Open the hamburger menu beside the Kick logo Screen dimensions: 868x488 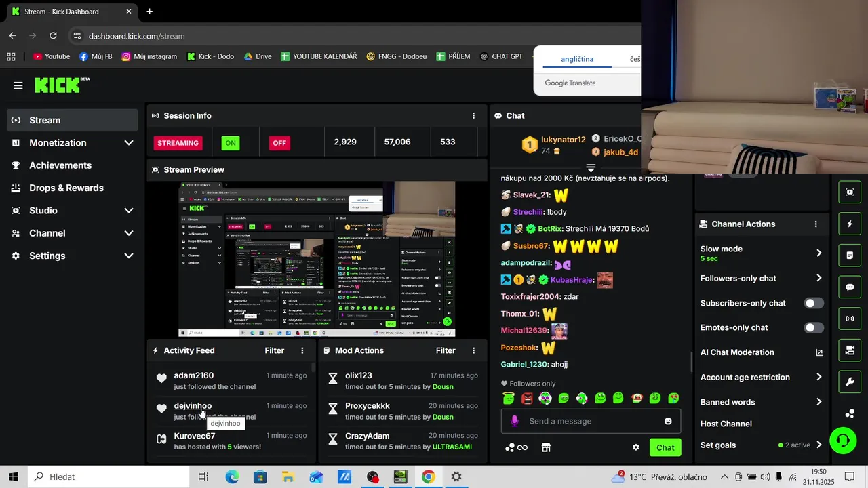click(18, 85)
